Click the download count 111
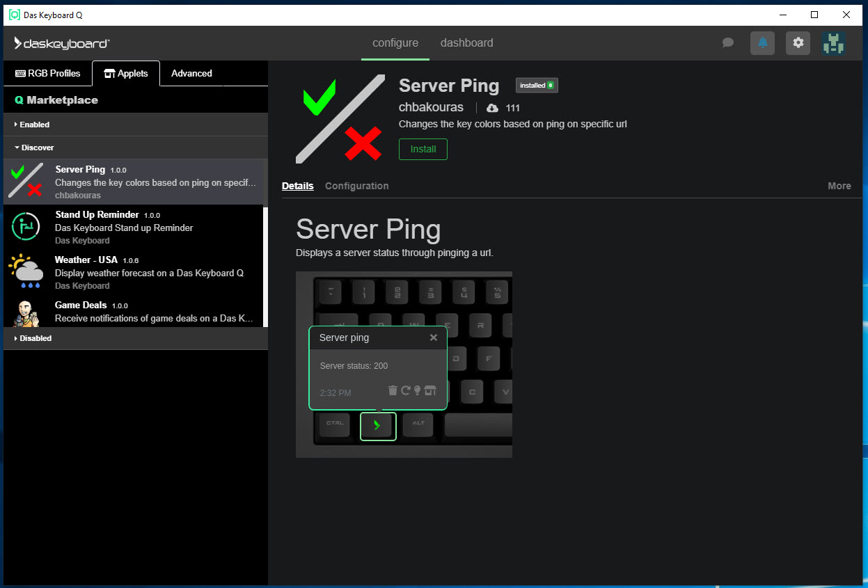 pyautogui.click(x=513, y=108)
